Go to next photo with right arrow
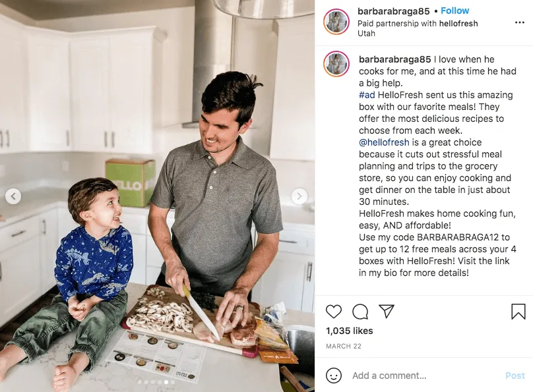The width and height of the screenshot is (533, 392). click(x=299, y=196)
